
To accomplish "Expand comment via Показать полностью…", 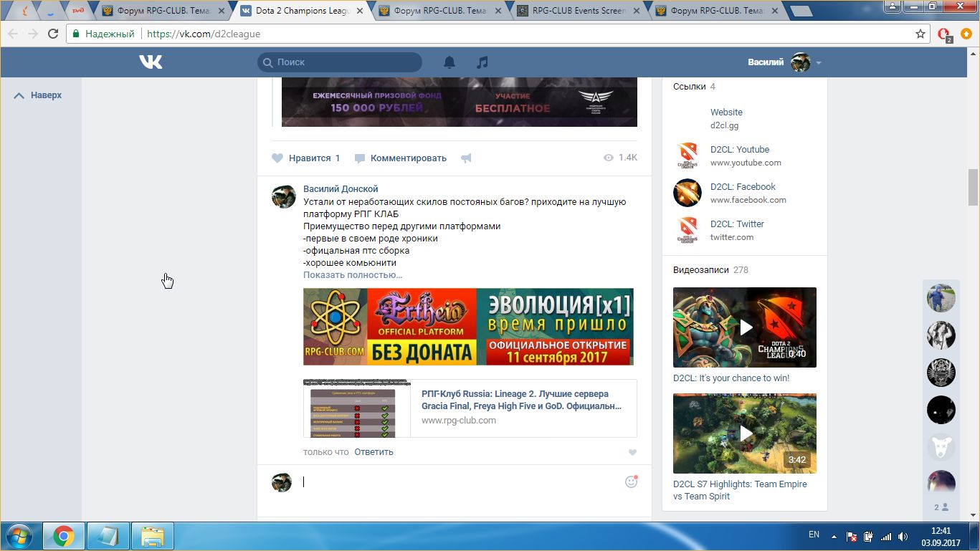I will (x=353, y=275).
